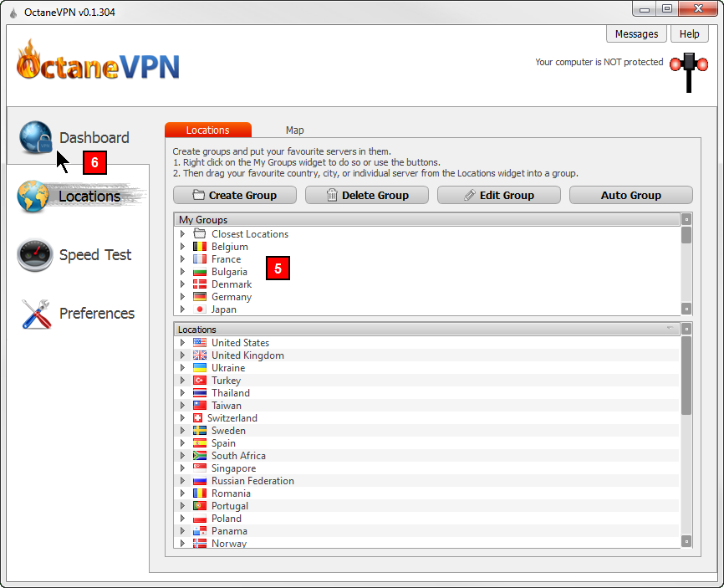
Task: Click the Panama flag icon
Action: (200, 531)
